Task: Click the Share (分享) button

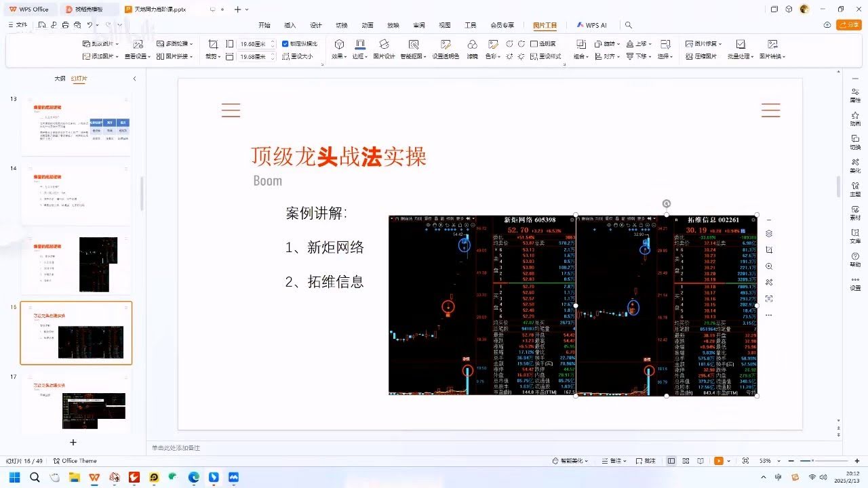Action: pyautogui.click(x=848, y=25)
